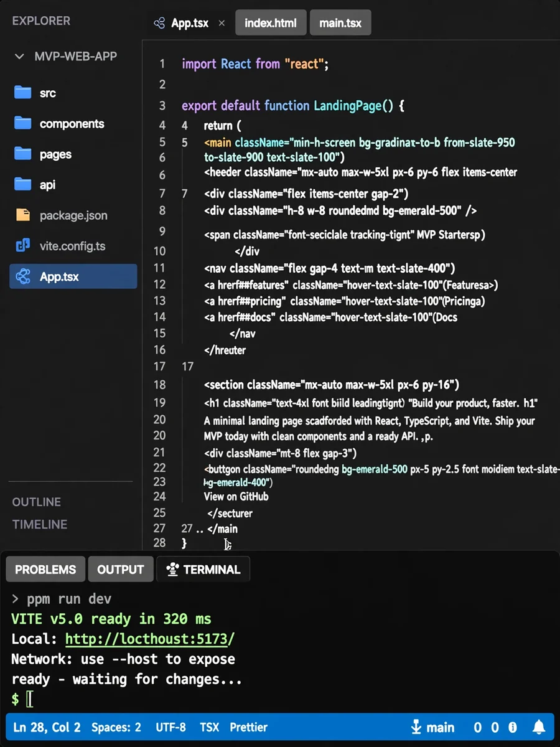This screenshot has height=747, width=560.
Task: Click the React icon on App.tsx tab
Action: 160,24
